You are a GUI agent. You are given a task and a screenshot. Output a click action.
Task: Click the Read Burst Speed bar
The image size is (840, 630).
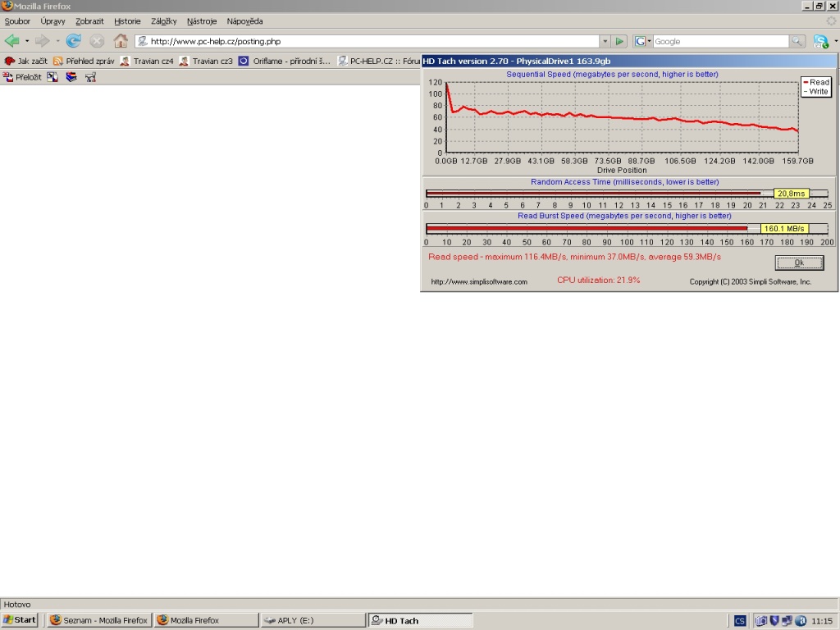click(x=587, y=229)
